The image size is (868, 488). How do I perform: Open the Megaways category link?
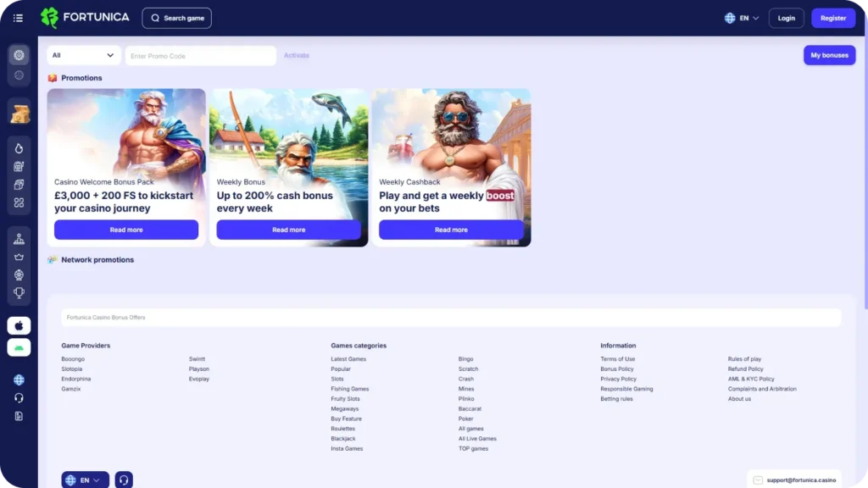tap(345, 409)
